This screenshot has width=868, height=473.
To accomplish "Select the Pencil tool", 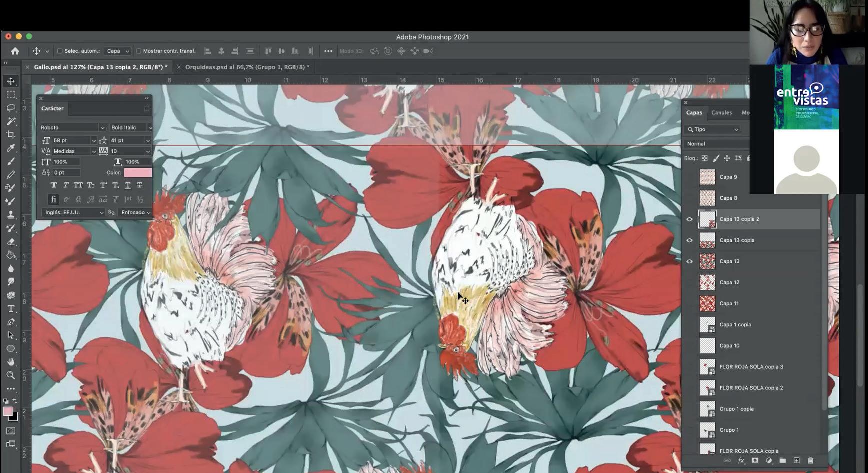I will click(x=11, y=175).
